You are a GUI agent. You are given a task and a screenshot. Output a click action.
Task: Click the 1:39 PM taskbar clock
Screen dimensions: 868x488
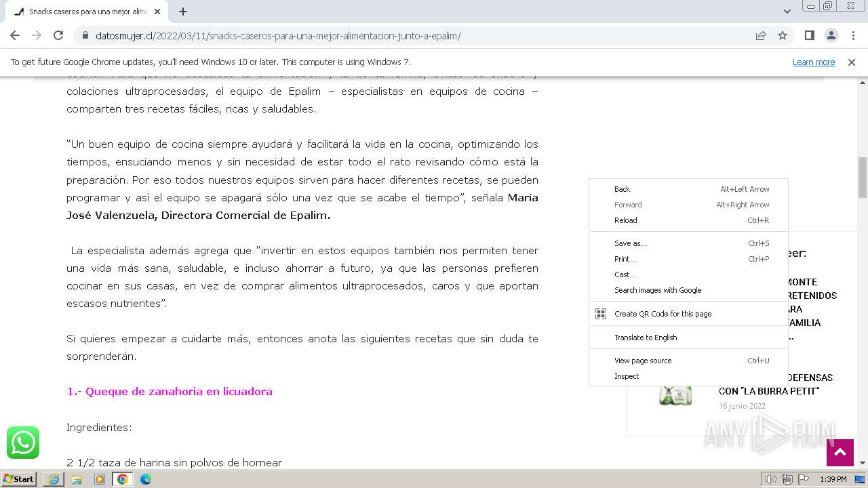pos(833,479)
